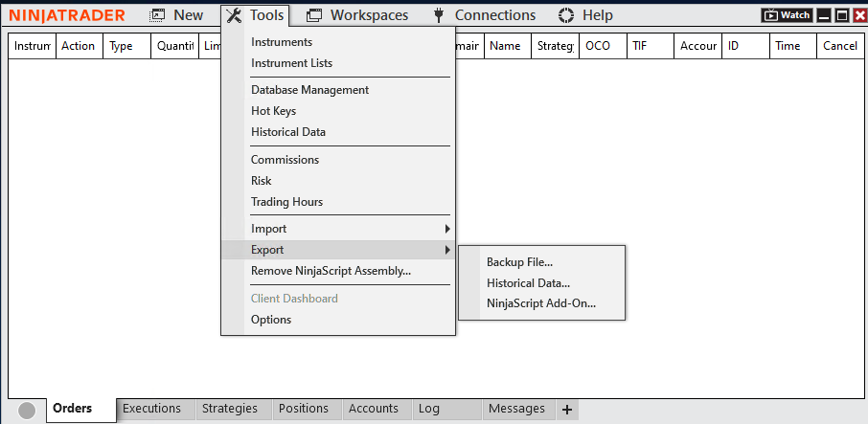Click the Watch video icon button
The width and height of the screenshot is (868, 424).
coord(787,15)
